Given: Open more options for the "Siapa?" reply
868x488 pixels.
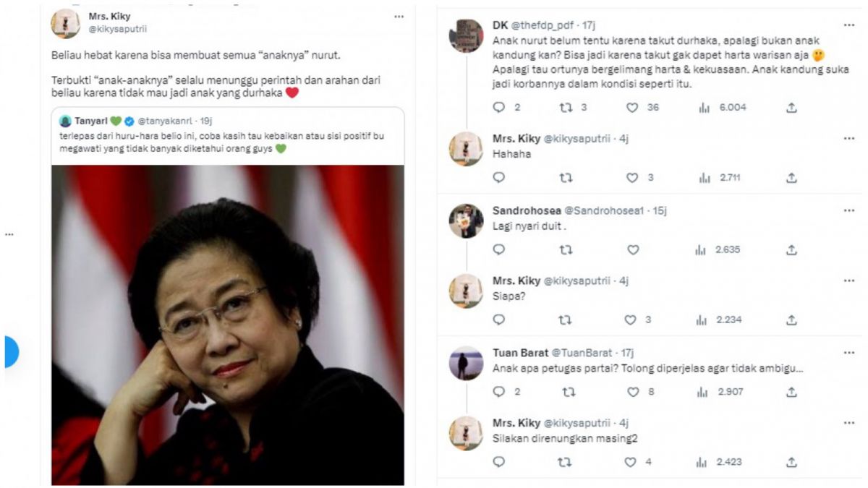Looking at the screenshot, I should (848, 281).
